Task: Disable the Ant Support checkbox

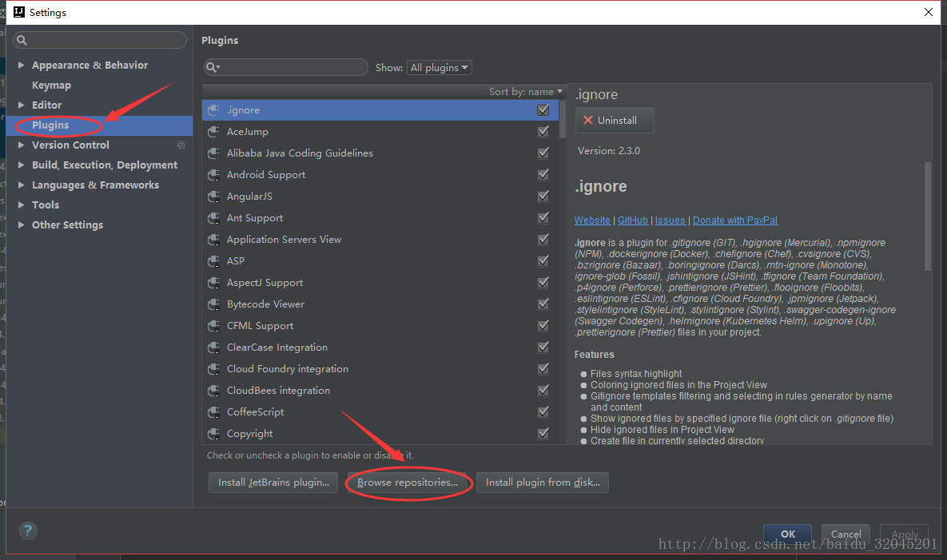Action: (543, 218)
